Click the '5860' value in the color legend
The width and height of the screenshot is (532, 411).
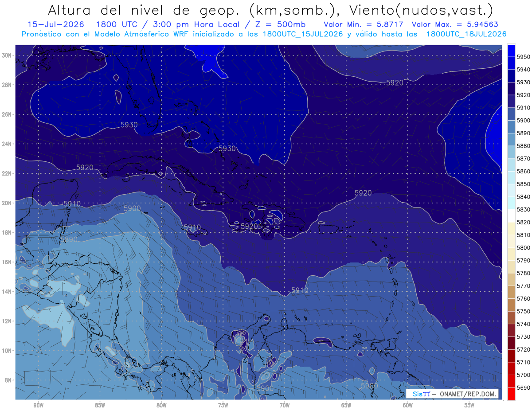pos(524,171)
